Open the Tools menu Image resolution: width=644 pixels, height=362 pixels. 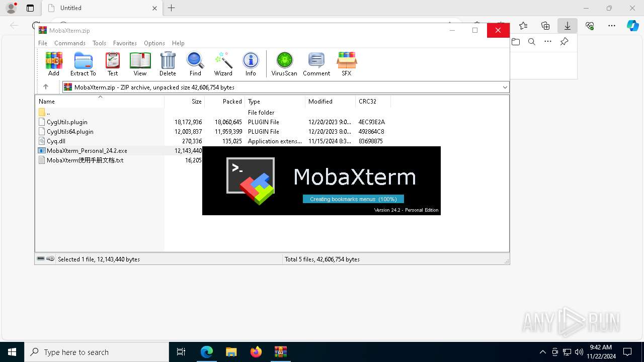tap(99, 43)
